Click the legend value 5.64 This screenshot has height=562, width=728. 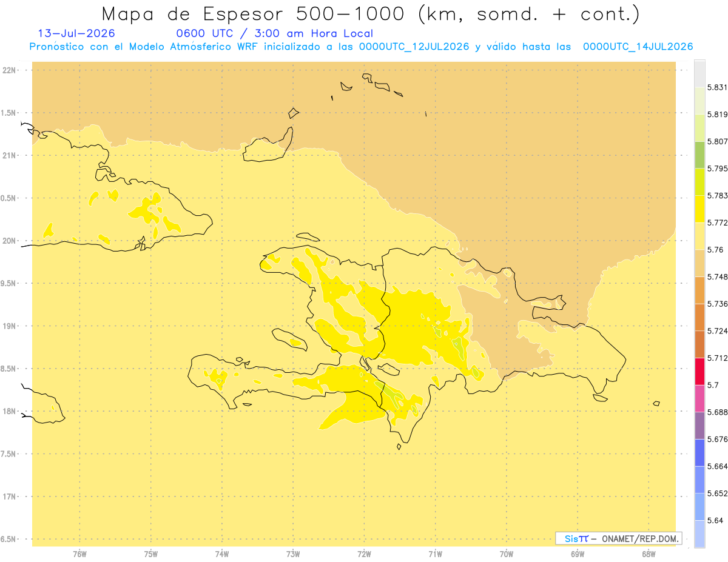pyautogui.click(x=715, y=520)
